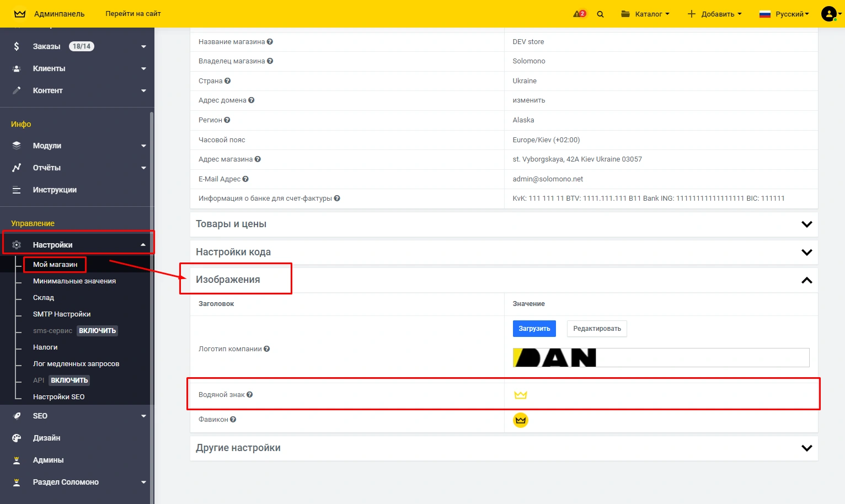Click help icon beside Логотип компании
This screenshot has height=504, width=845.
267,349
